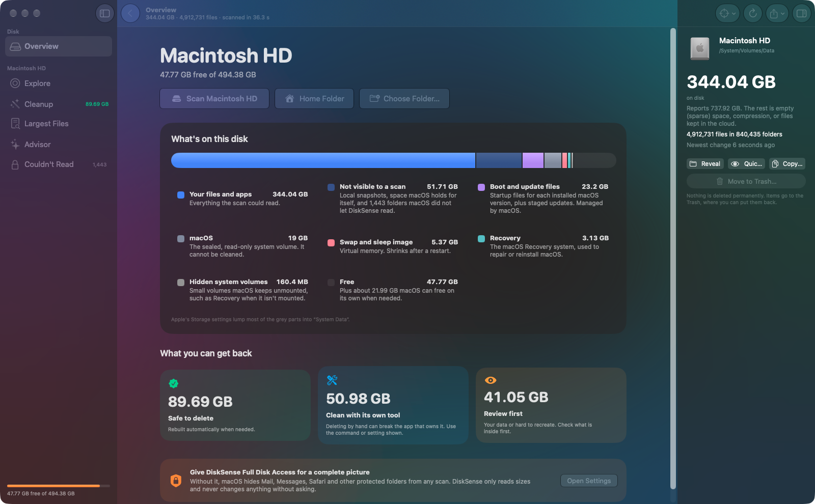The image size is (815, 504).
Task: Click the "4,912,731 files in 840,435 folders" line
Action: pyautogui.click(x=735, y=134)
